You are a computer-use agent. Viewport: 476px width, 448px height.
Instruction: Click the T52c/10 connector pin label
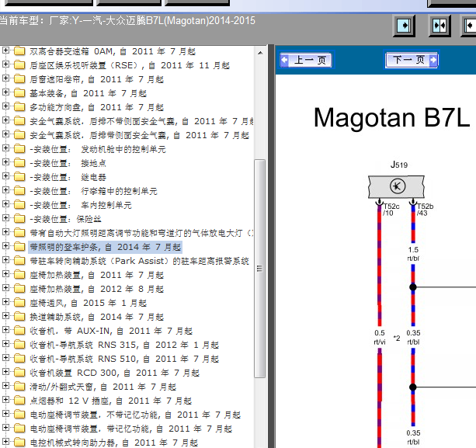pos(391,210)
